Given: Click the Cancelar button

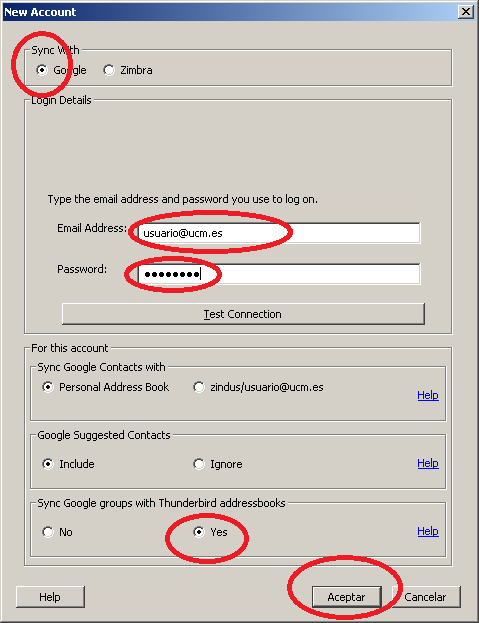Looking at the screenshot, I should tap(426, 597).
